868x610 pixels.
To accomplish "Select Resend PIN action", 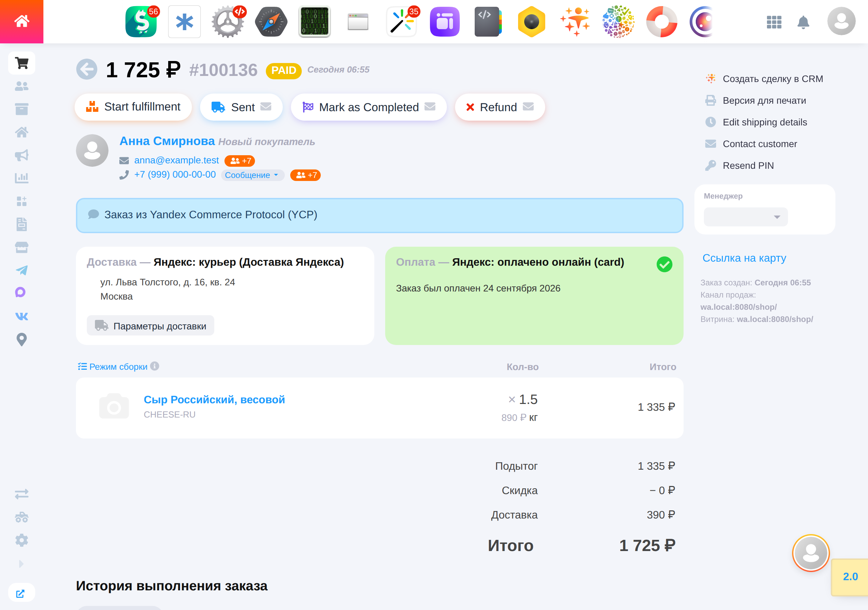I will (740, 165).
